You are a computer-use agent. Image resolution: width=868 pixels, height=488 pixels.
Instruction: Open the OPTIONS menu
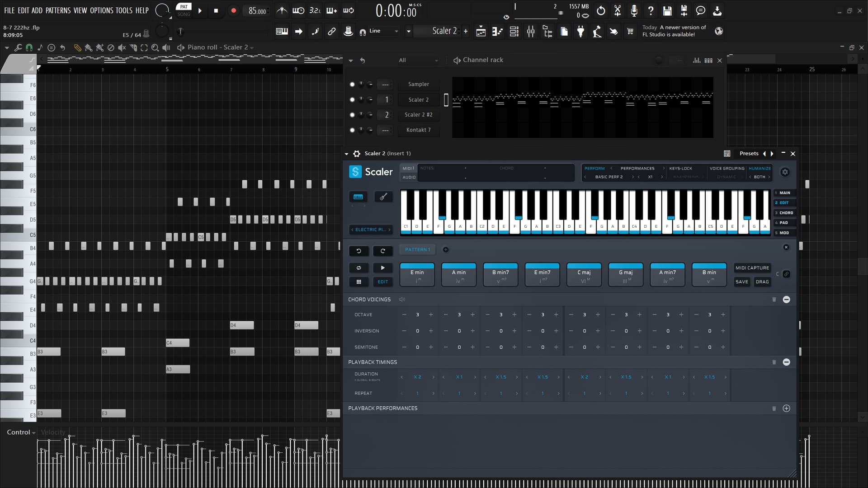[x=102, y=10]
